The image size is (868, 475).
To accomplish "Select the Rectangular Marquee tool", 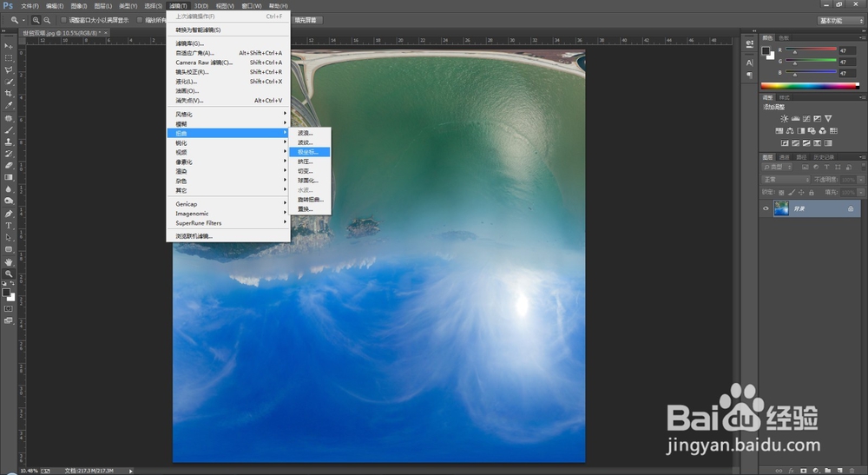I will pyautogui.click(x=9, y=58).
